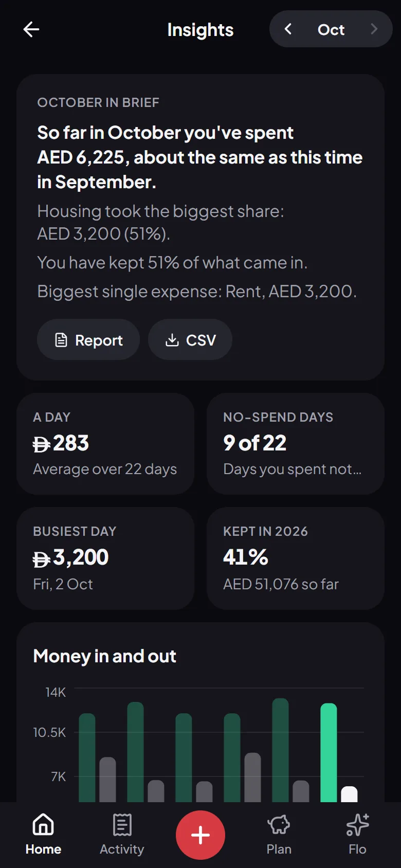Open the Report document button
401x868 pixels.
[x=88, y=340]
